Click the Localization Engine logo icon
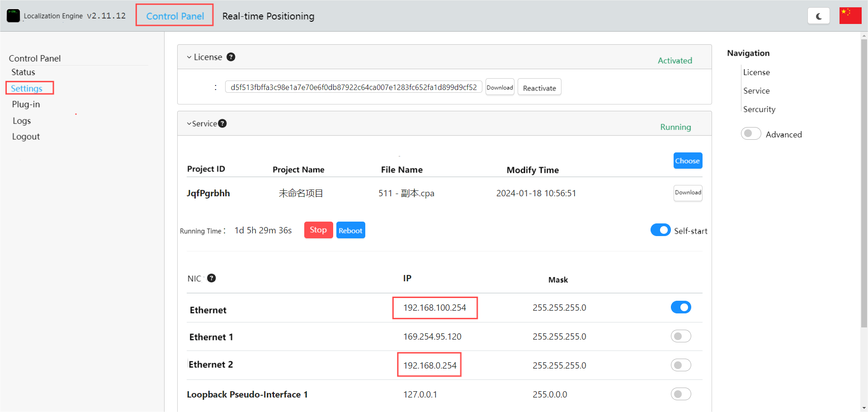Viewport: 868px width, 412px height. pyautogui.click(x=13, y=16)
